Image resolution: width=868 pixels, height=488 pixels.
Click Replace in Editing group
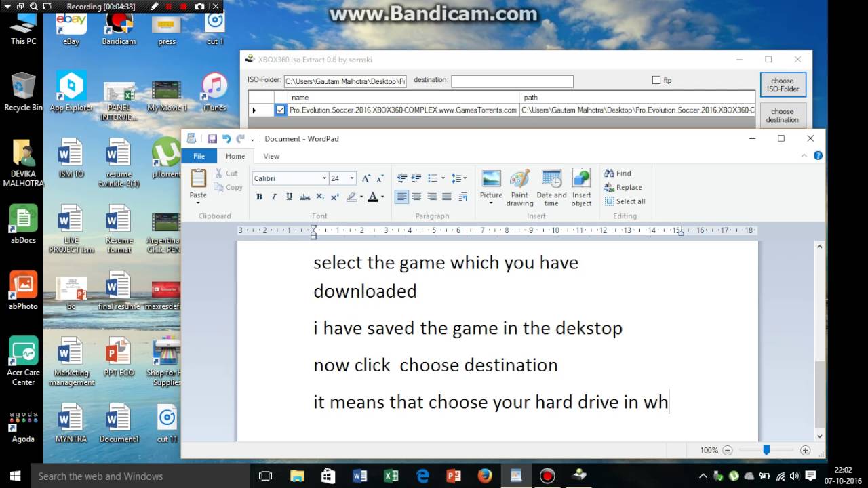click(x=623, y=187)
